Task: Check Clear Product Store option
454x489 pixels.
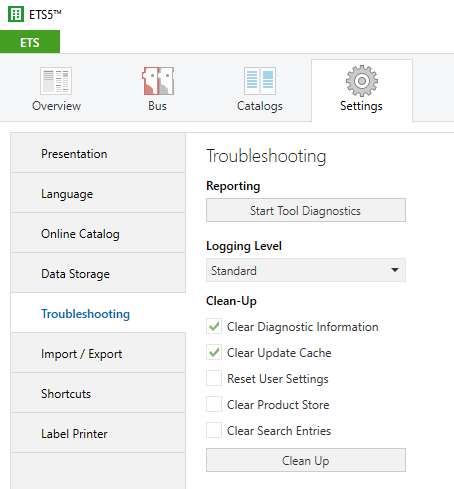Action: (x=214, y=404)
